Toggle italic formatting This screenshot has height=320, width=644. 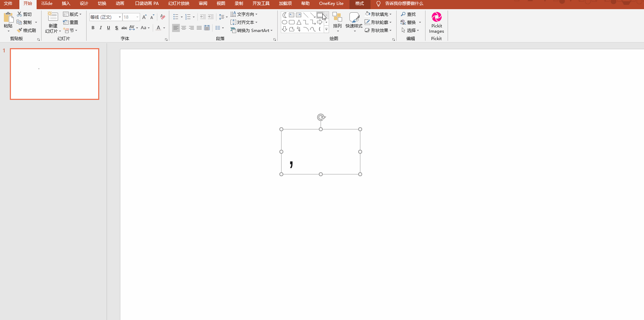[x=101, y=28]
